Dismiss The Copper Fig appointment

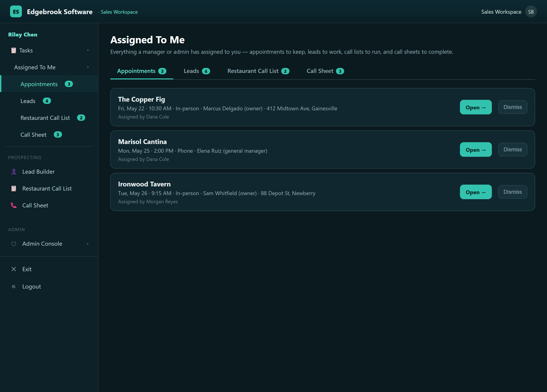(x=513, y=107)
